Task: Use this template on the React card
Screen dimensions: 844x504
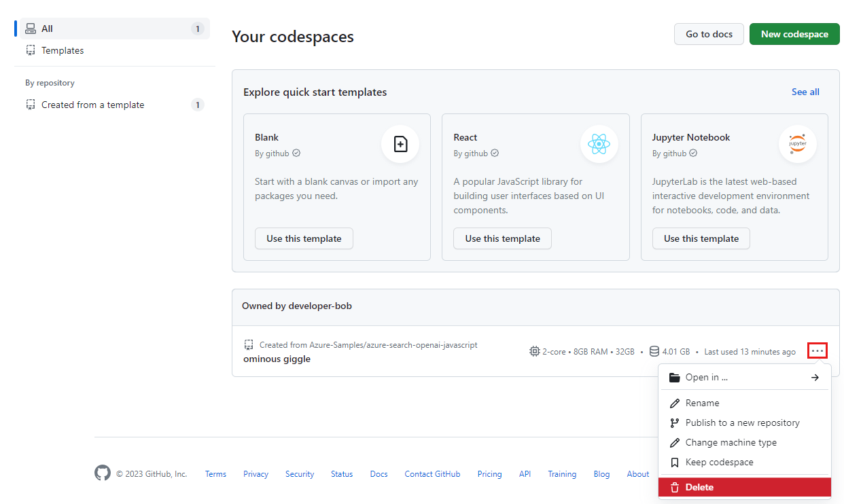Action: click(502, 238)
